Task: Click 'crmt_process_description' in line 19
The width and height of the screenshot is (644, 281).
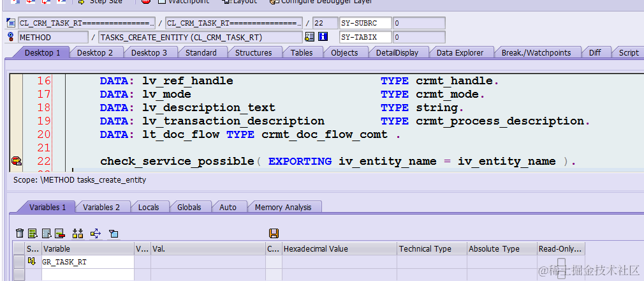Action: pos(500,121)
